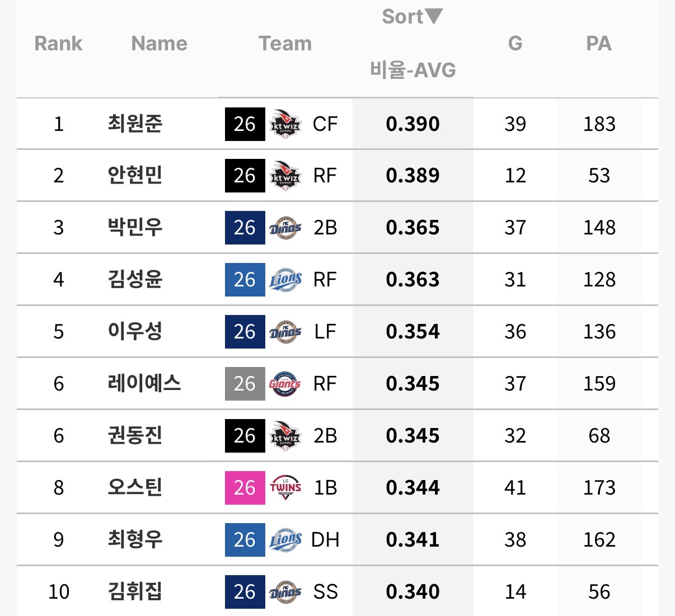Open the LG Twins logo next to 오스틴
The width and height of the screenshot is (675, 616).
pos(285,487)
